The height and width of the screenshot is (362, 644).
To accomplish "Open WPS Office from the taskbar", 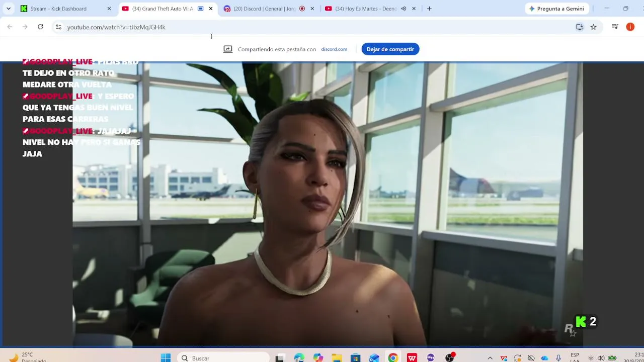I will pyautogui.click(x=412, y=358).
